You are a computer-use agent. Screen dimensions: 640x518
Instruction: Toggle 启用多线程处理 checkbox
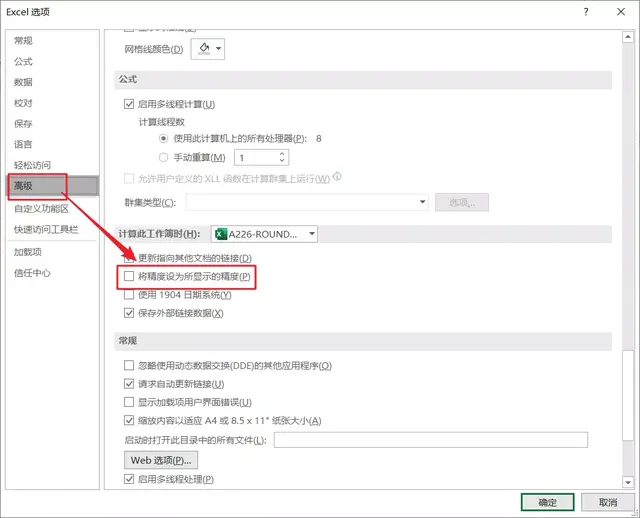click(129, 479)
